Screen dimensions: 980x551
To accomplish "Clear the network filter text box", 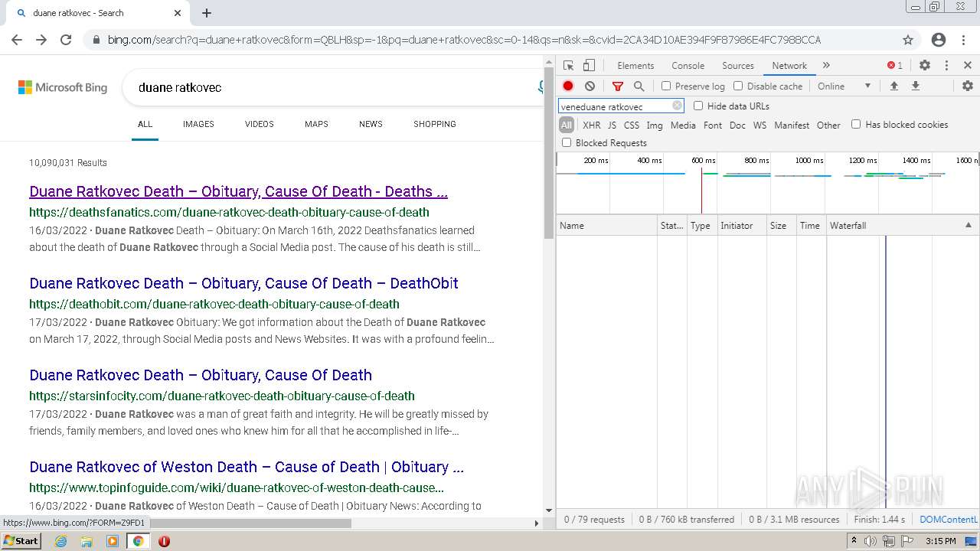I will 677,106.
